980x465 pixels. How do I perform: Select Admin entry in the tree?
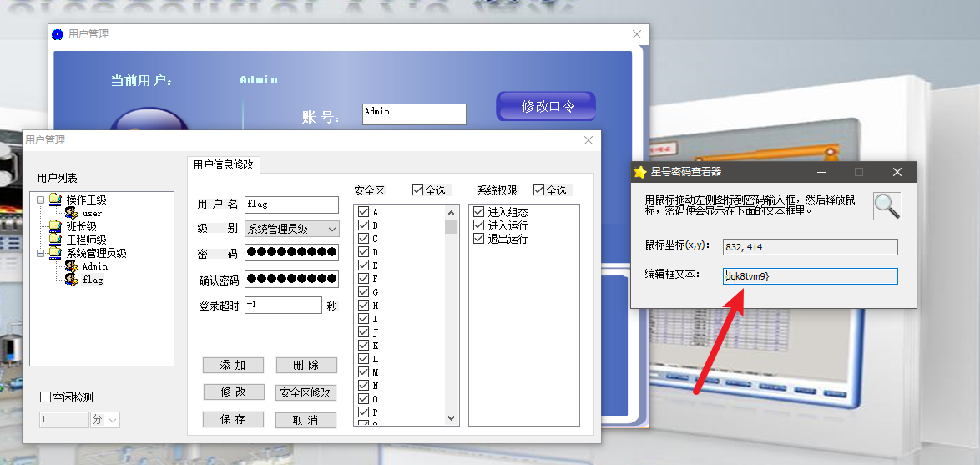(x=94, y=266)
